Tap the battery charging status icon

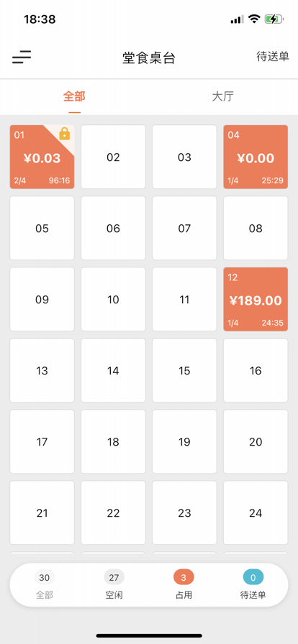274,19
